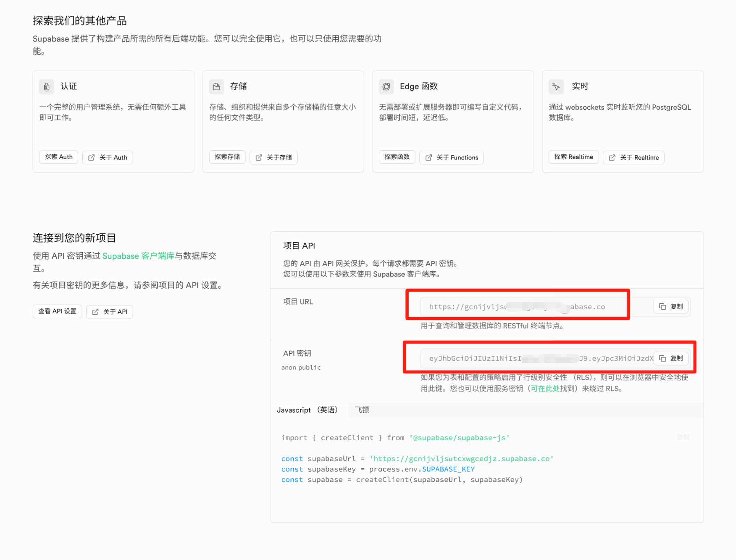Click the anon public label

tap(301, 368)
